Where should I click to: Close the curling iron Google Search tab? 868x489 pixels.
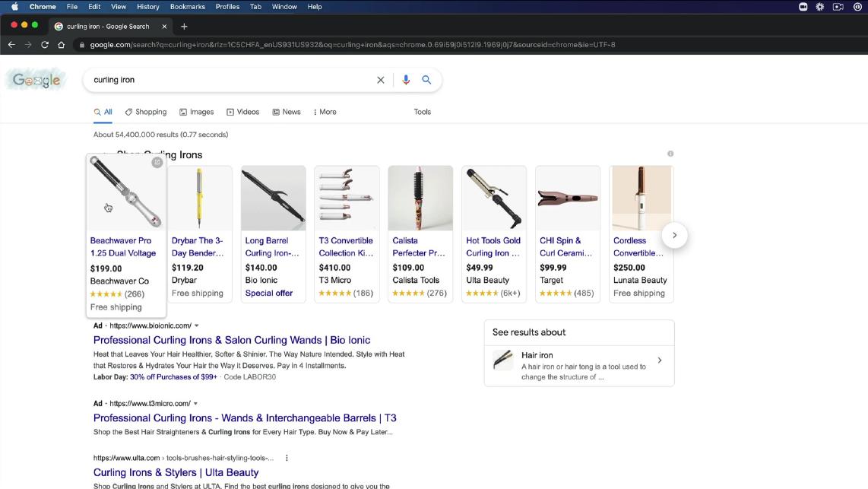[164, 27]
